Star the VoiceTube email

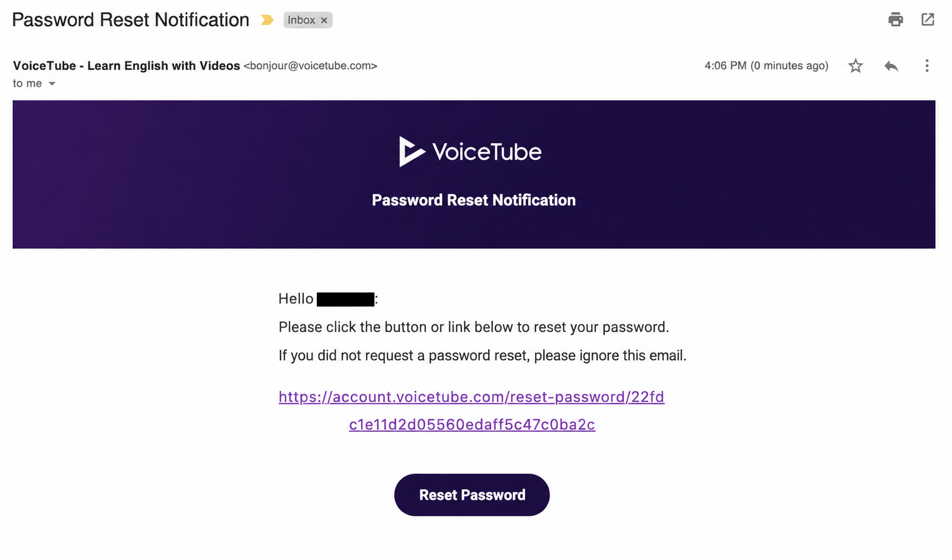pyautogui.click(x=855, y=66)
